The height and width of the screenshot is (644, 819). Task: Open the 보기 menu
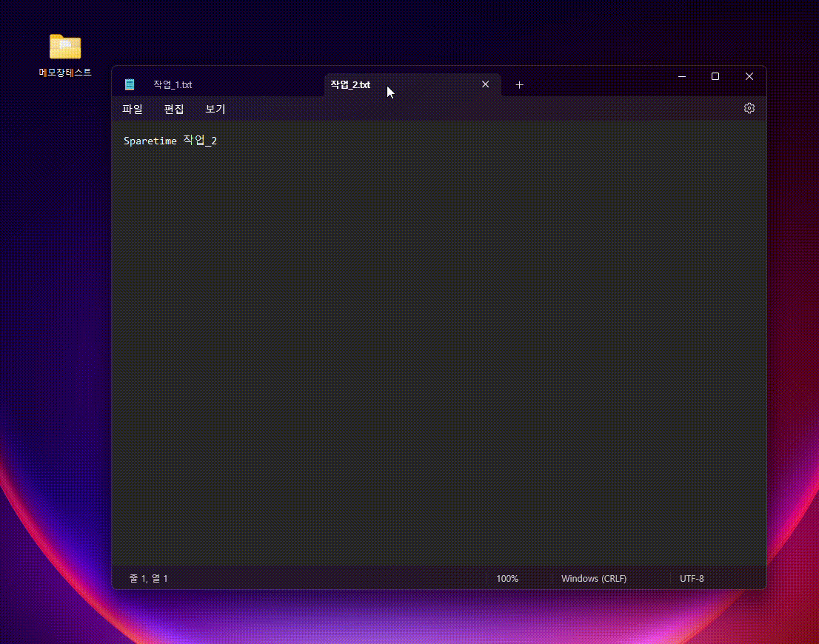click(215, 109)
